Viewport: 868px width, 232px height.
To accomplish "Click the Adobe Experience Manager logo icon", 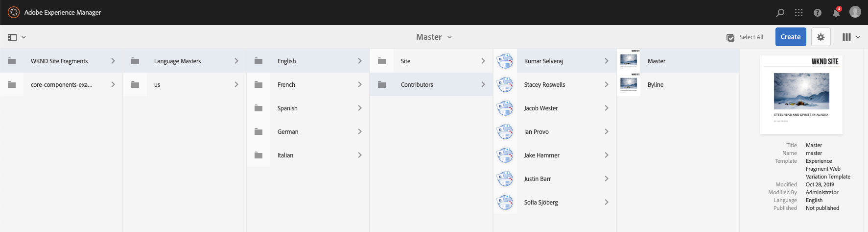I will pyautogui.click(x=14, y=12).
